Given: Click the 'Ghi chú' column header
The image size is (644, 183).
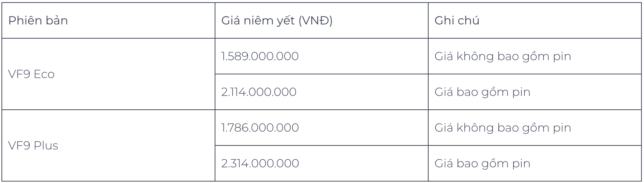Looking at the screenshot, I should coord(457,21).
